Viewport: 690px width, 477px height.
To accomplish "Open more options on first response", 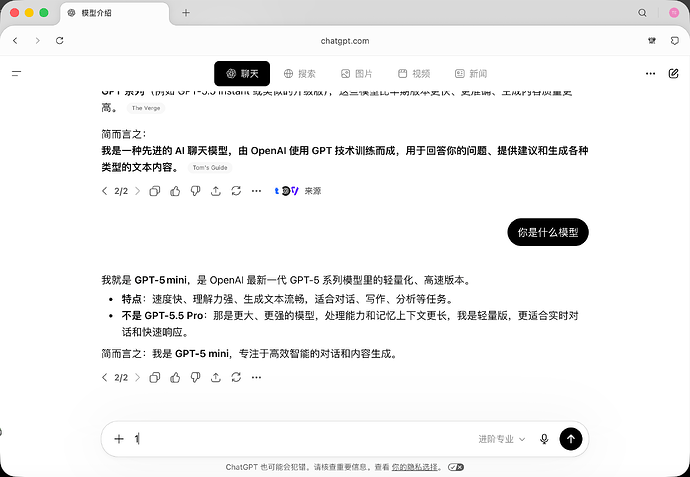I will pos(257,191).
